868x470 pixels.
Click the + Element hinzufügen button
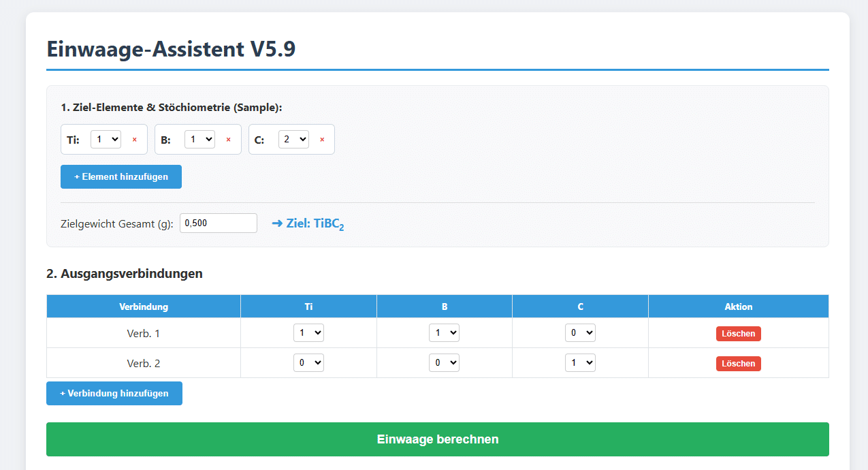pyautogui.click(x=120, y=176)
